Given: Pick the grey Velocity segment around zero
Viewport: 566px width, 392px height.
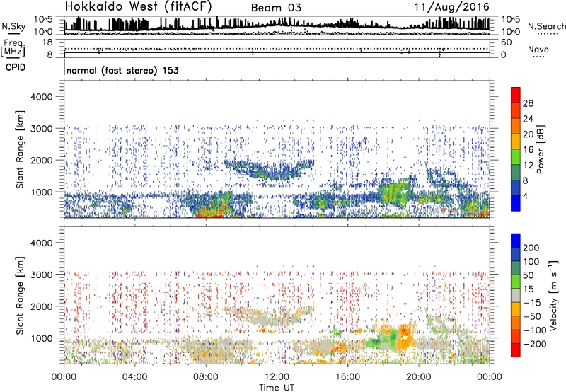Looking at the screenshot, I should coord(516,295).
